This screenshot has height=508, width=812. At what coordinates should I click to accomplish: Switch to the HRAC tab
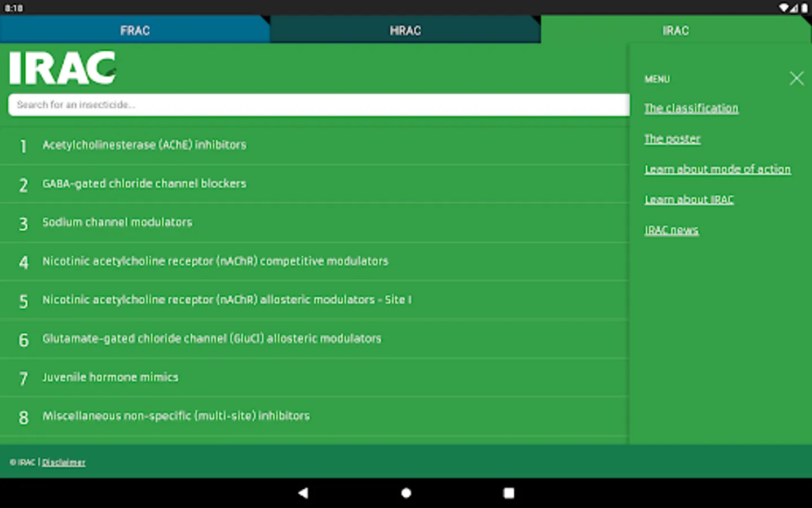[x=405, y=29]
